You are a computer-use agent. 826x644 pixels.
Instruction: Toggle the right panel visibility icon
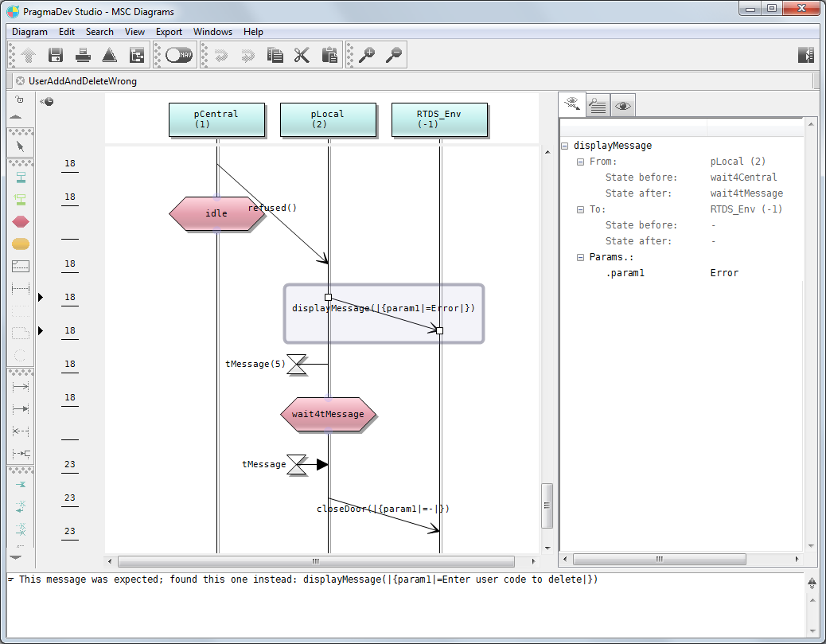pyautogui.click(x=806, y=55)
